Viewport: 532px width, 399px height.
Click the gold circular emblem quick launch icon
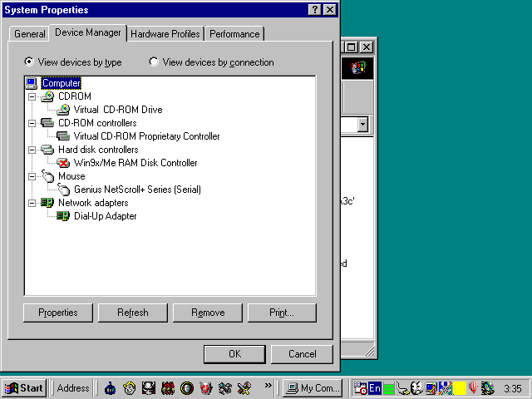187,388
